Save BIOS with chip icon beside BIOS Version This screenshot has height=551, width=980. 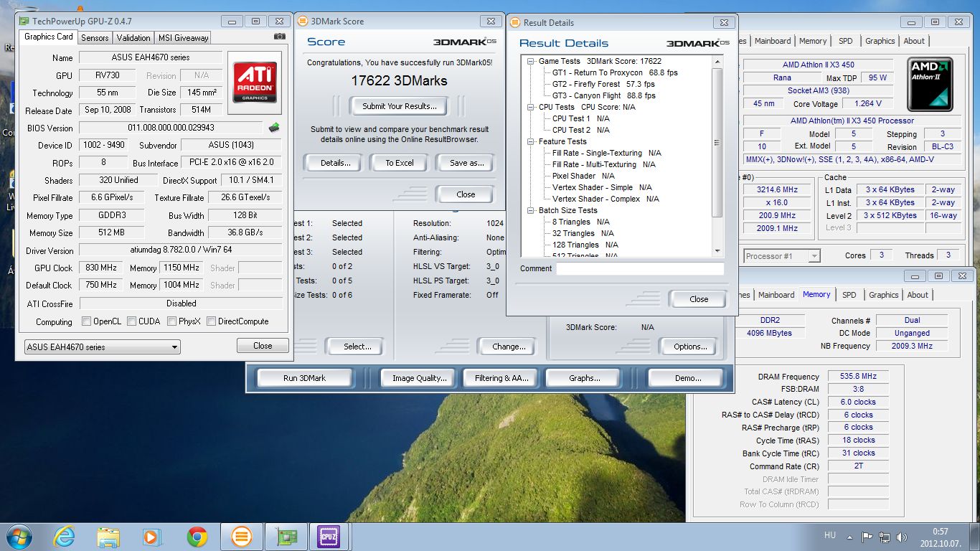click(274, 128)
